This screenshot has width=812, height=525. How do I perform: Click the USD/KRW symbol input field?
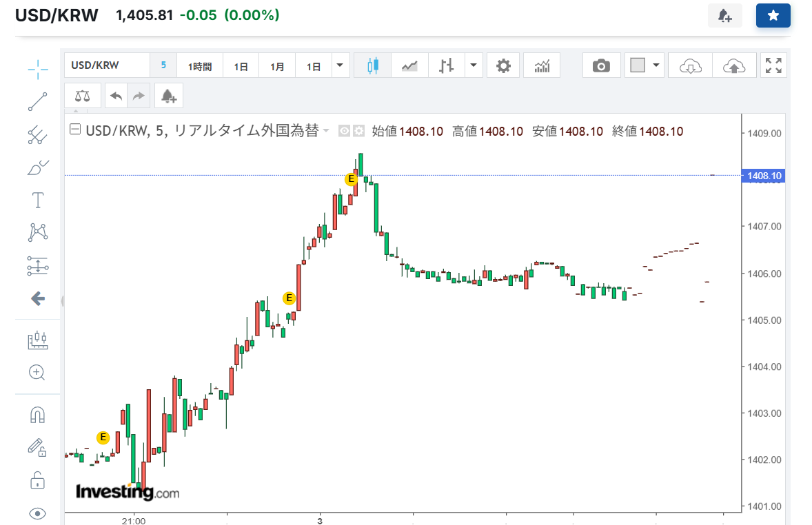[x=107, y=66]
